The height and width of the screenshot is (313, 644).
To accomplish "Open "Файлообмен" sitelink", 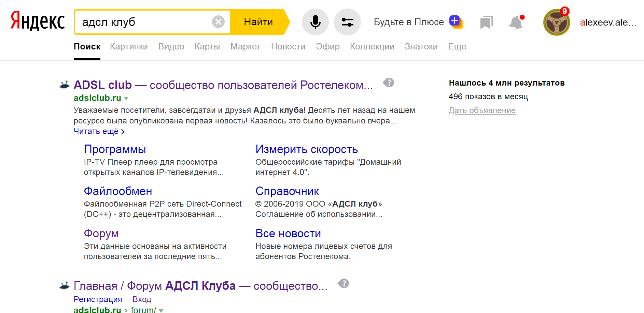I will [118, 191].
